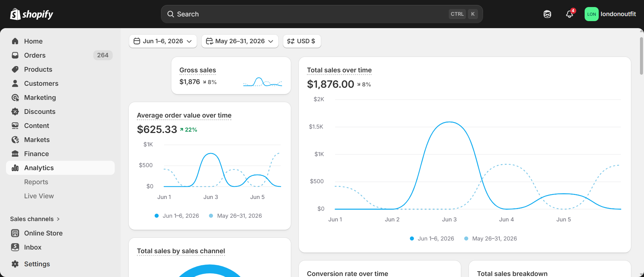Viewport: 644px width, 277px height.
Task: Open Jun 1–6, 2026 date range dropdown
Action: (163, 41)
